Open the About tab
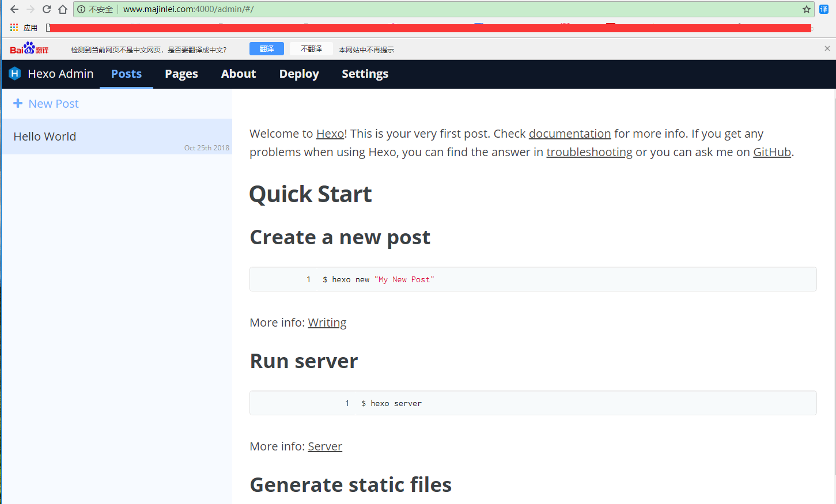 pyautogui.click(x=239, y=74)
